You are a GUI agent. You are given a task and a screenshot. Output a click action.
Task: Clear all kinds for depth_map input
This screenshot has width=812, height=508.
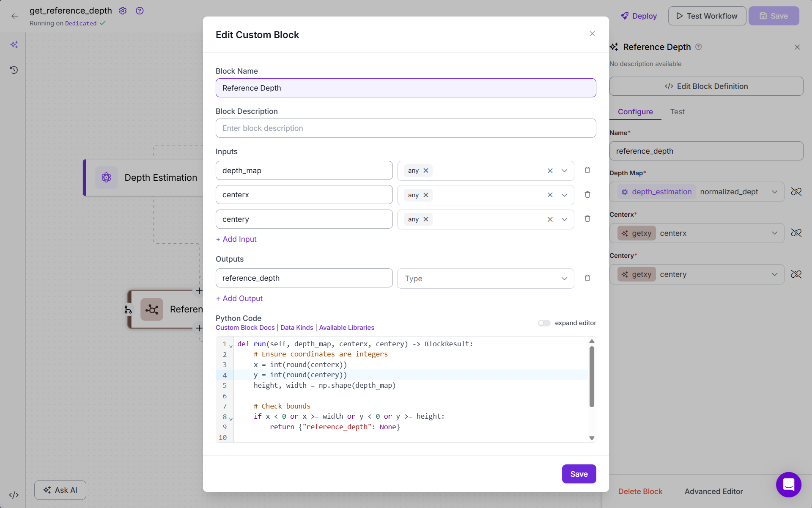tap(550, 171)
